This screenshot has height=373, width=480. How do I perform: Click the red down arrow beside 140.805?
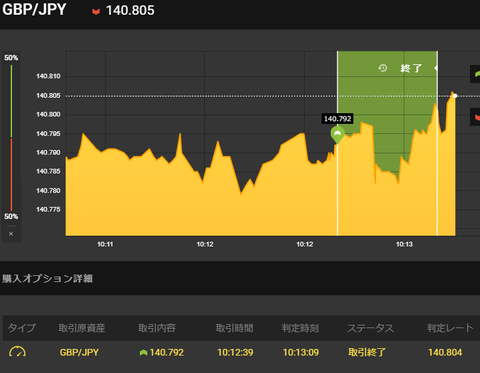click(96, 12)
